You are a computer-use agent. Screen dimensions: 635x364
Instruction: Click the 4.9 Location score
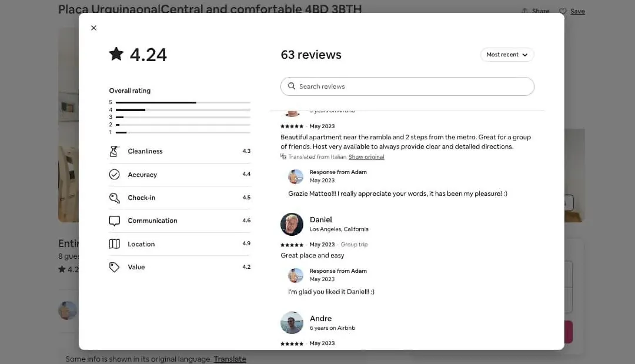click(x=246, y=243)
